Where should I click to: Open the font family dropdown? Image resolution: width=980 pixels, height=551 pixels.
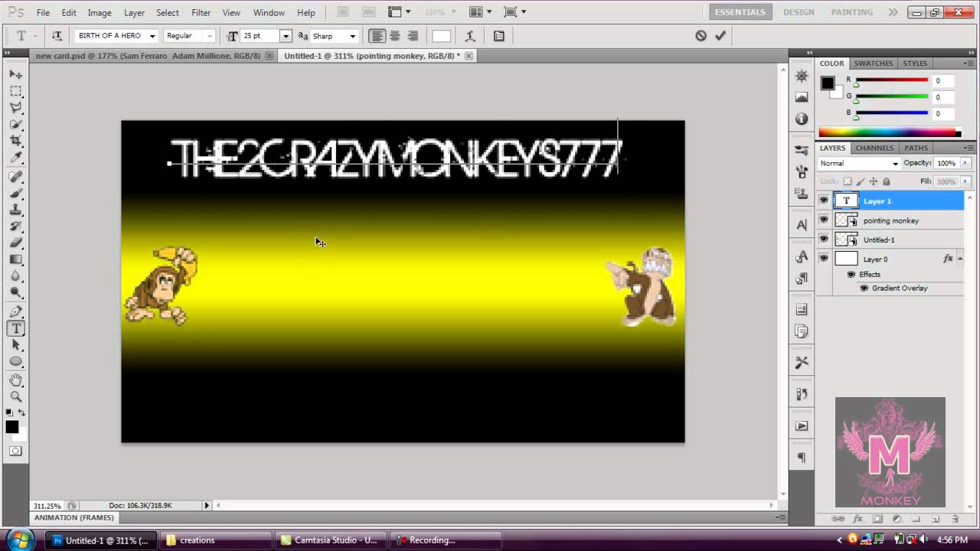coord(152,36)
